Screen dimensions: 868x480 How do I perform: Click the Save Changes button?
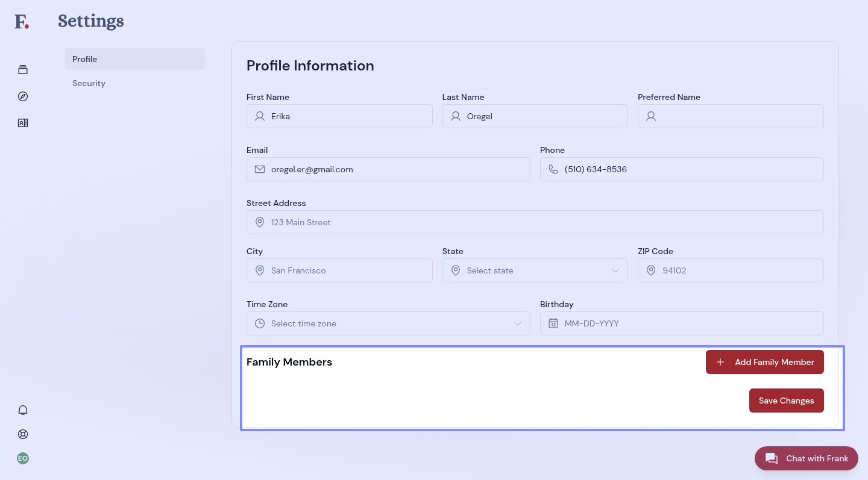pos(786,401)
